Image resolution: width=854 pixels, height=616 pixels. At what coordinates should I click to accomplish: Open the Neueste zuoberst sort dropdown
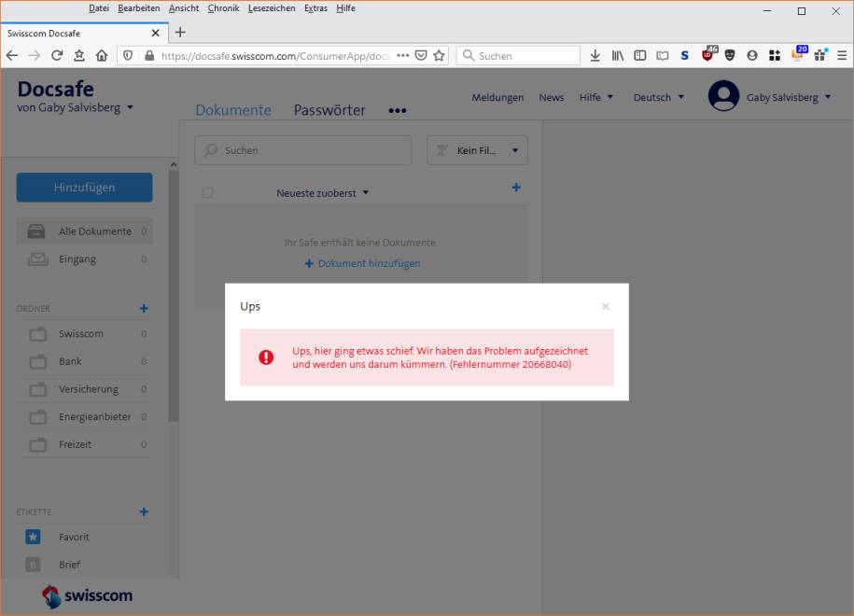[x=322, y=193]
